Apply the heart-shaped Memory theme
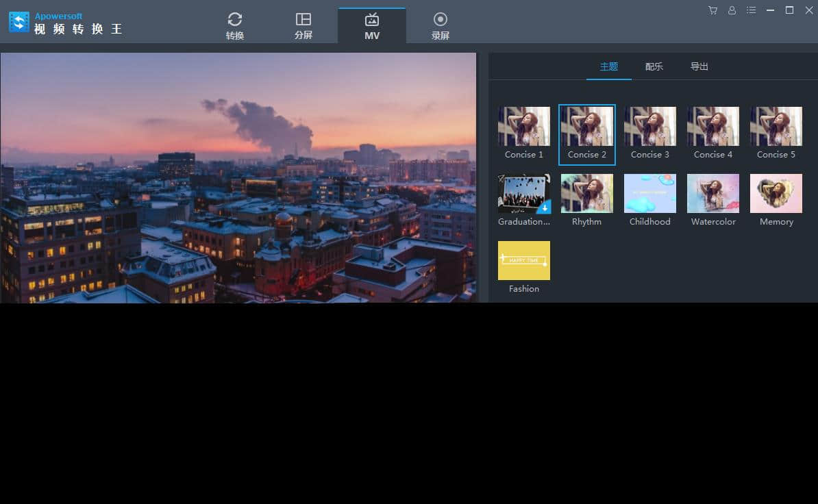818x504 pixels. coord(776,194)
